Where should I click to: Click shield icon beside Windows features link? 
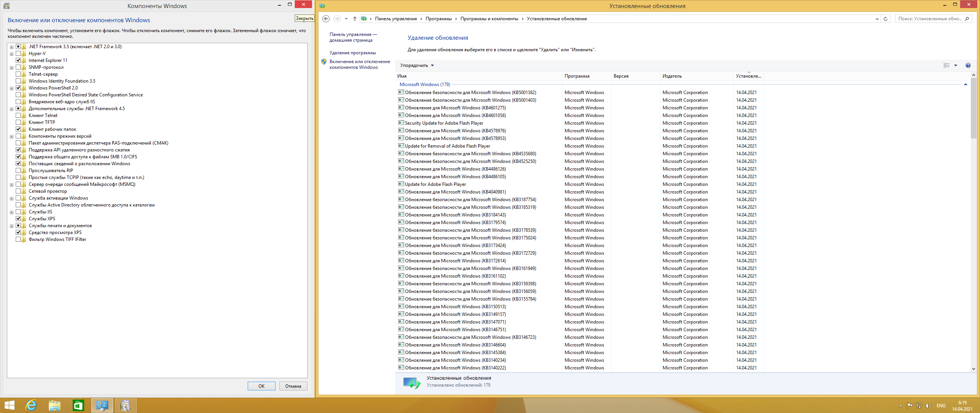[x=324, y=62]
